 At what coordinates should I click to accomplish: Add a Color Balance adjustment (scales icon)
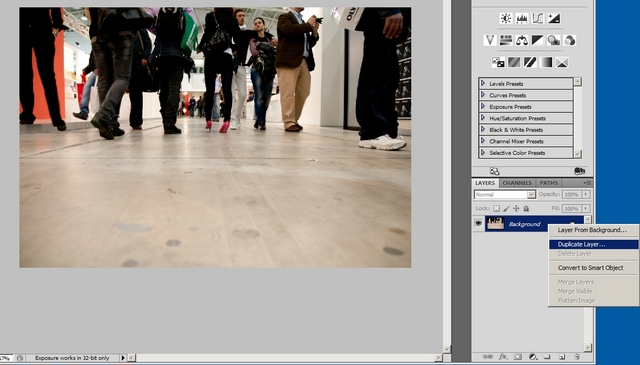click(522, 40)
